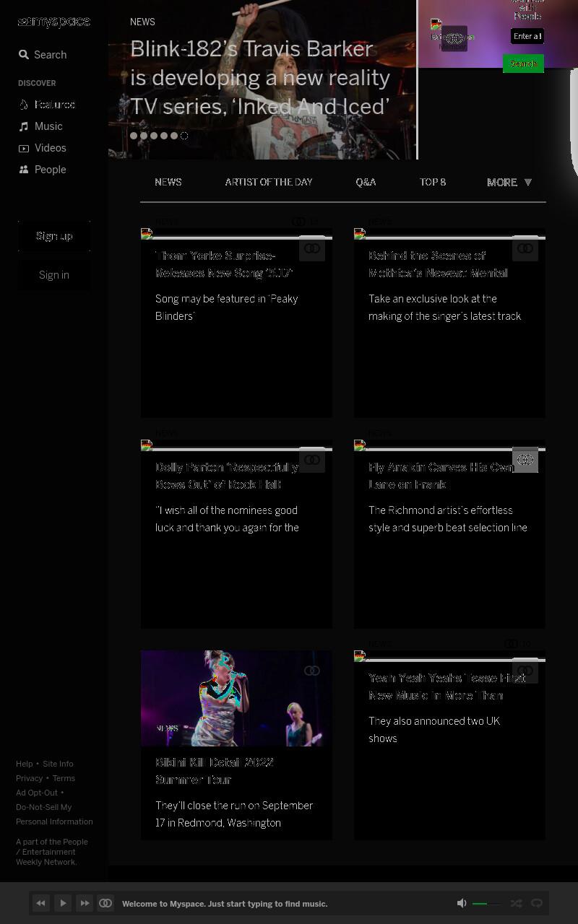
Task: Click the Help footer link
Action: pos(25,764)
